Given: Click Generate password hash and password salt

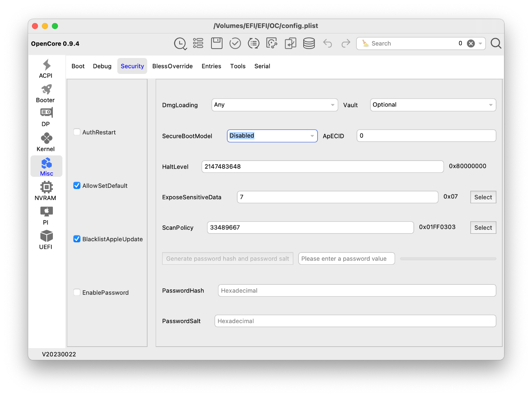Looking at the screenshot, I should 228,258.
